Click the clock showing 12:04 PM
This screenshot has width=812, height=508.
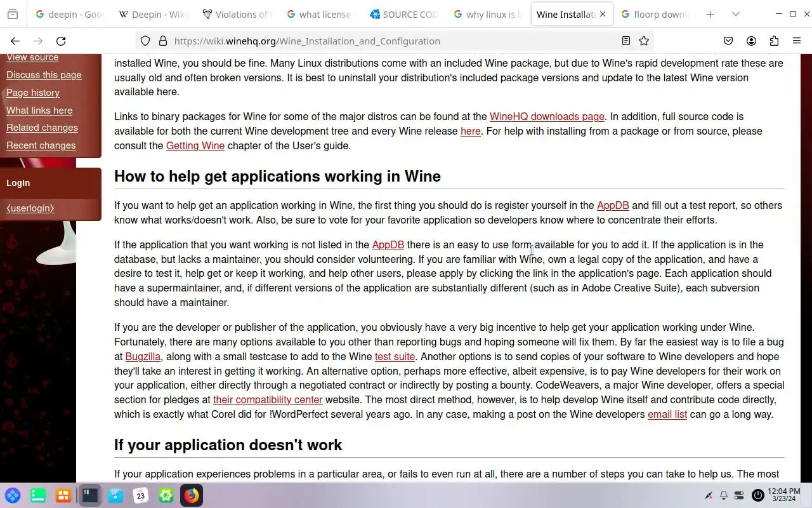point(784,495)
